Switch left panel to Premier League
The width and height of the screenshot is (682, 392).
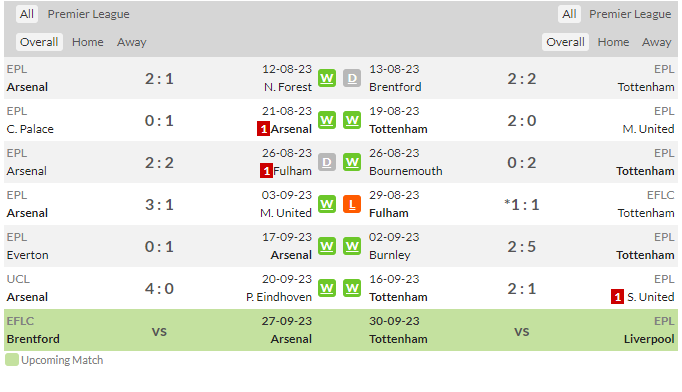(x=88, y=14)
